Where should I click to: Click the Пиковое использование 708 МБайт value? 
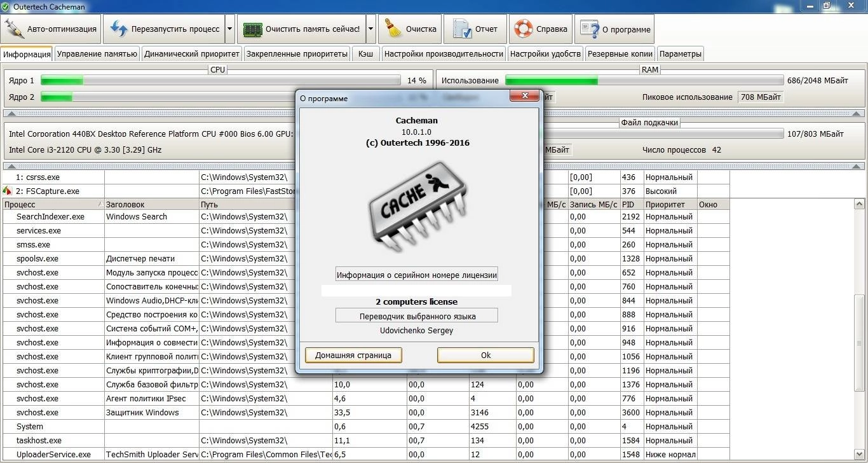pos(760,97)
